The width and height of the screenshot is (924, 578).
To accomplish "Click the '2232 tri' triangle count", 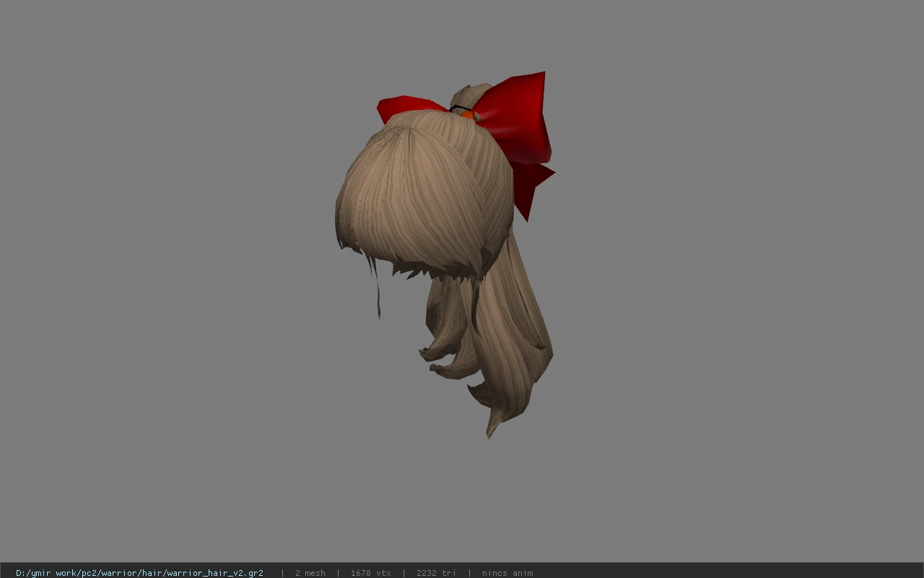I will click(x=436, y=573).
